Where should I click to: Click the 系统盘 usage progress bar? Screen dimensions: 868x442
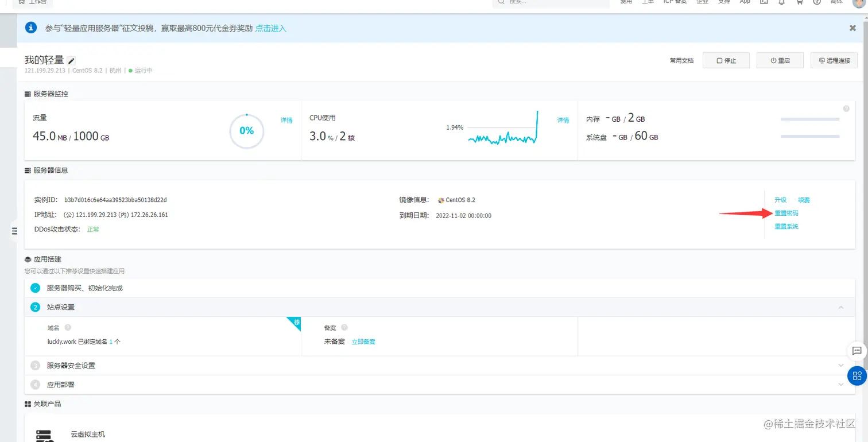pos(810,137)
